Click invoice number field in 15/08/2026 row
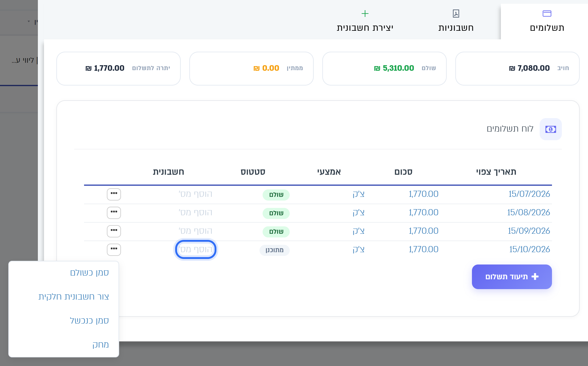588x366 pixels. click(196, 213)
